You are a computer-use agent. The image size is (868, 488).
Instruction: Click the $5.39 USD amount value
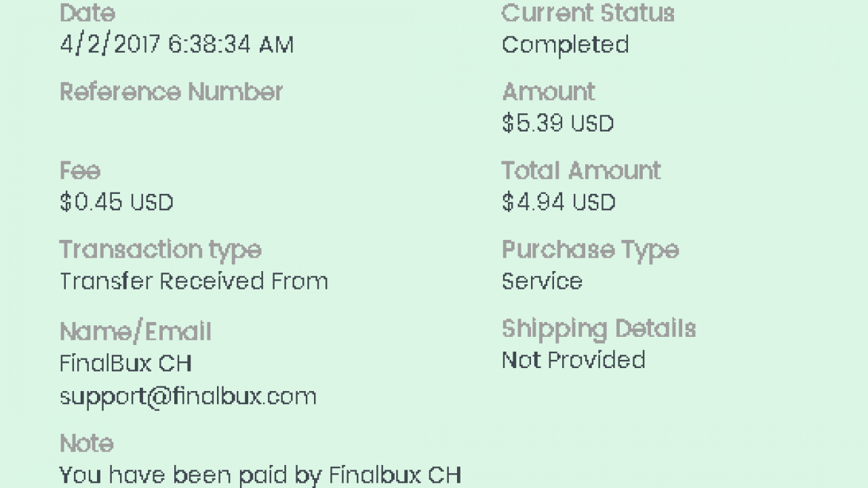(x=557, y=124)
